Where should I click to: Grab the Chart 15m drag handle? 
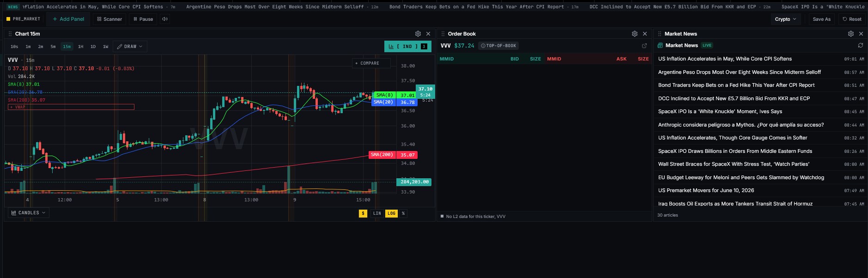click(10, 34)
